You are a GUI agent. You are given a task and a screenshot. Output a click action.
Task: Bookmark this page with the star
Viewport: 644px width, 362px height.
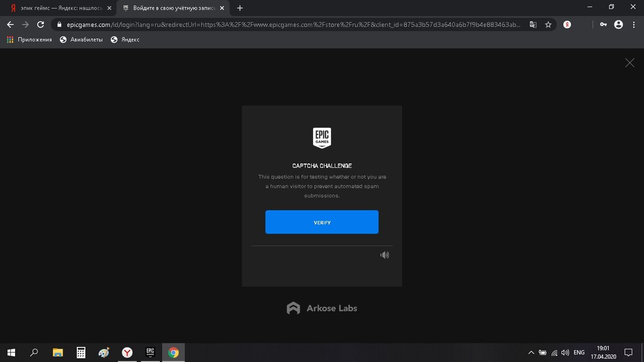pos(548,25)
